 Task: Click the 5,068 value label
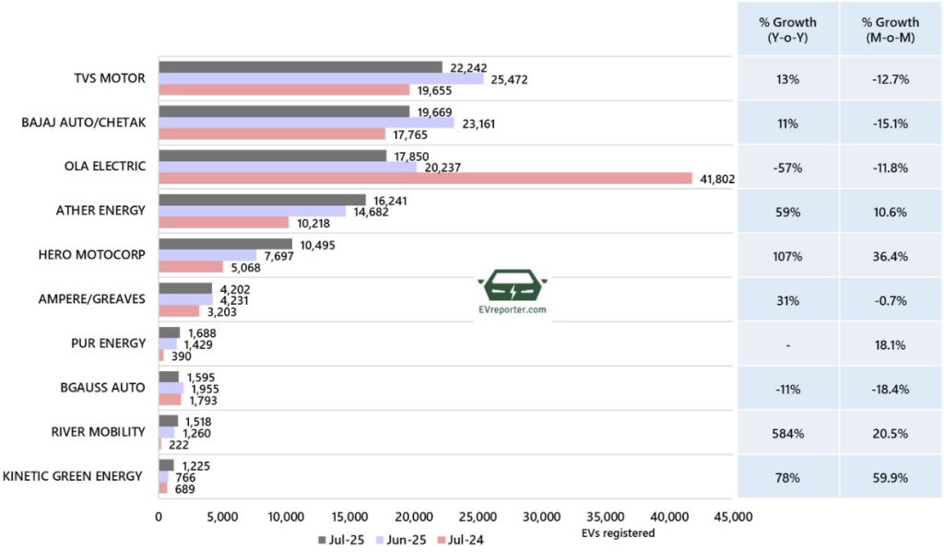click(245, 268)
